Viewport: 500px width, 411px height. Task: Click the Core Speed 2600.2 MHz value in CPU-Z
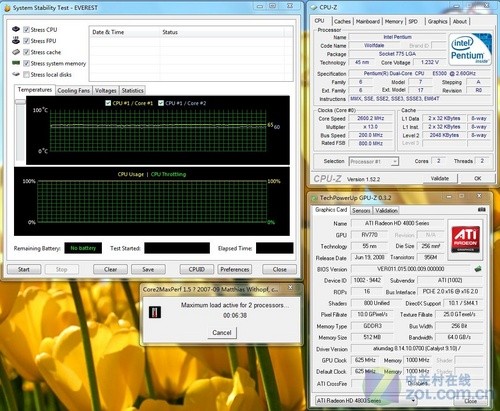(x=370, y=118)
